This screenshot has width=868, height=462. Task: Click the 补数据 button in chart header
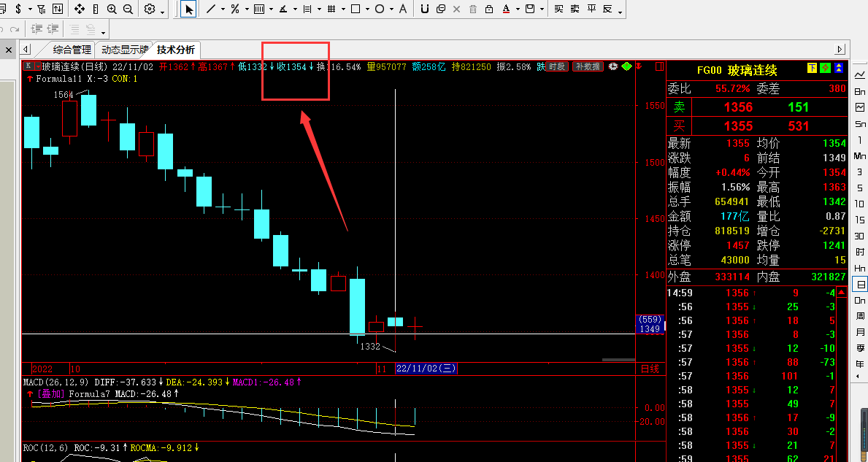click(588, 66)
